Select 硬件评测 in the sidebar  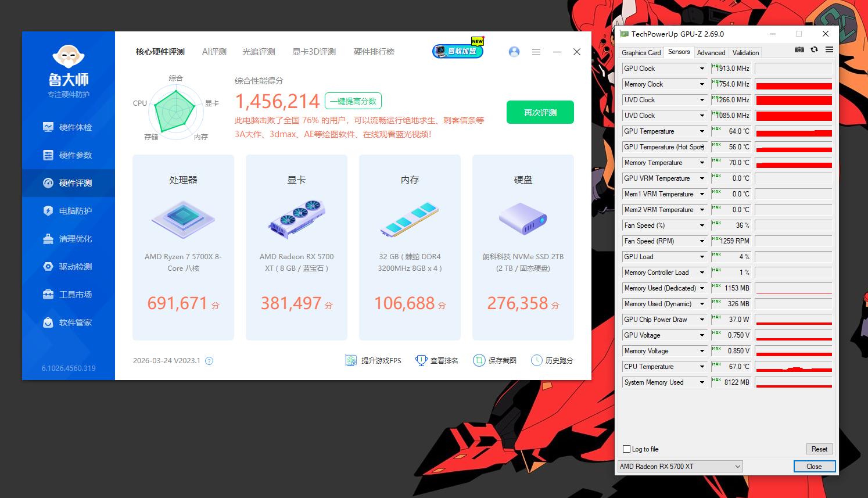point(68,183)
